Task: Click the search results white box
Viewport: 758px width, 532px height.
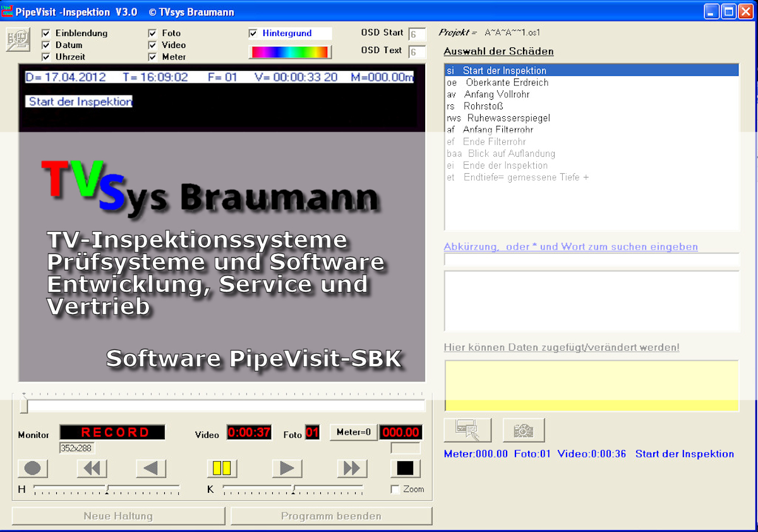Action: click(x=592, y=301)
